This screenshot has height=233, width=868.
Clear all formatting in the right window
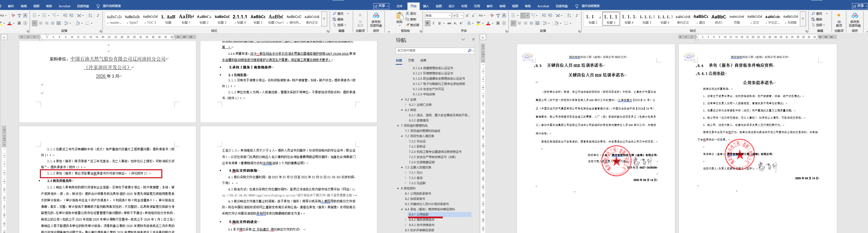click(492, 15)
